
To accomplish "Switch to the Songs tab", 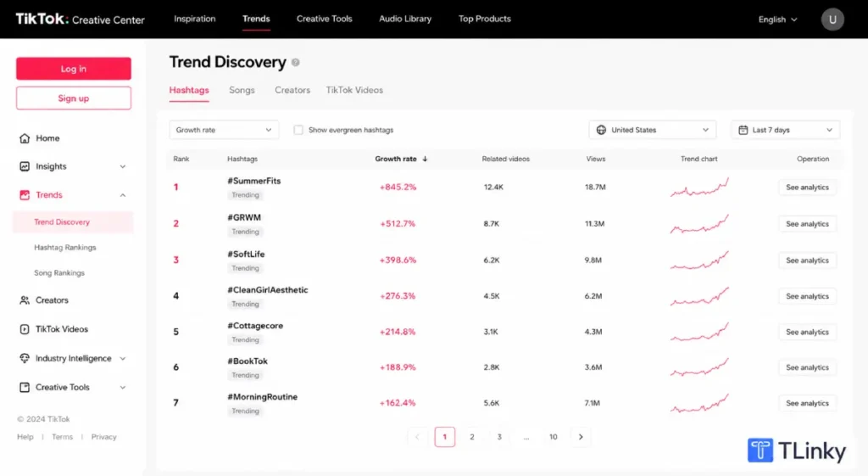I will click(x=242, y=90).
